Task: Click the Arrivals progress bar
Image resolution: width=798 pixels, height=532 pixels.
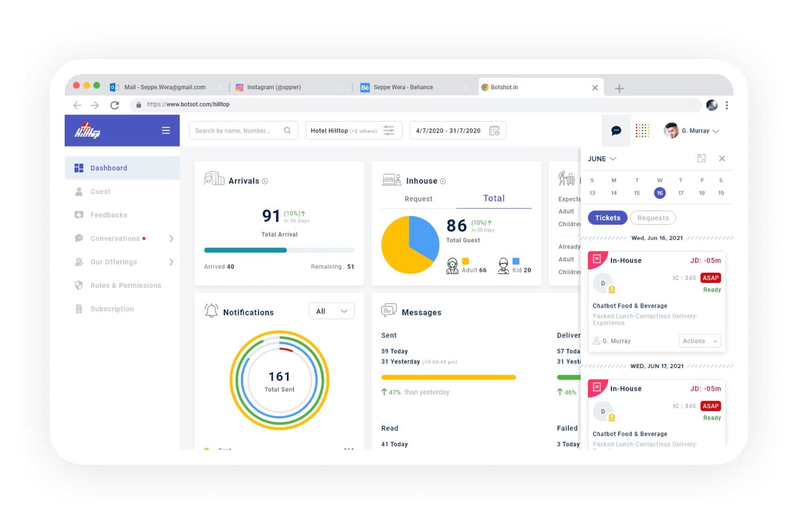Action: 279,250
